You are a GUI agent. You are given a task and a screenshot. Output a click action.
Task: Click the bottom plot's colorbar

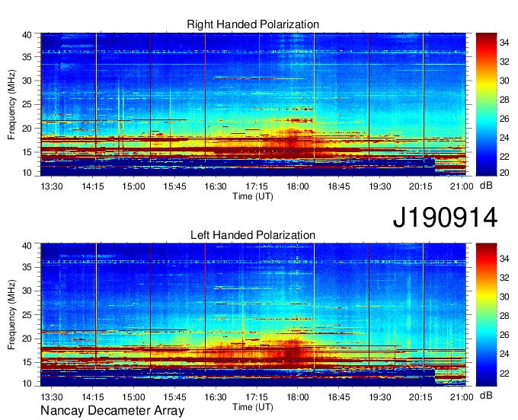pos(486,315)
